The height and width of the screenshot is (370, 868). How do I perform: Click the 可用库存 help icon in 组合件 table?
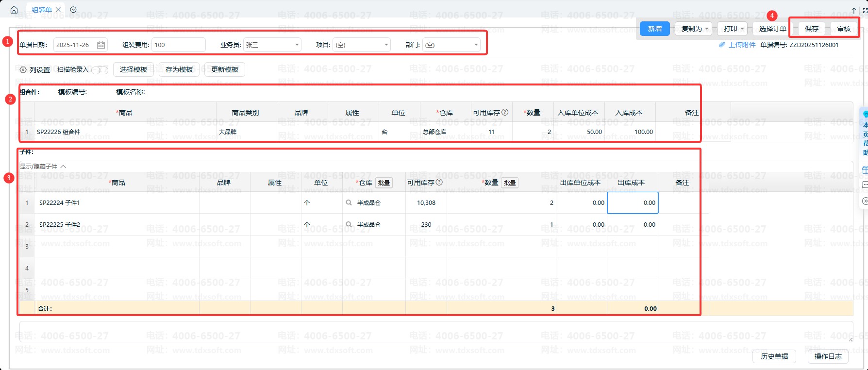pos(505,112)
